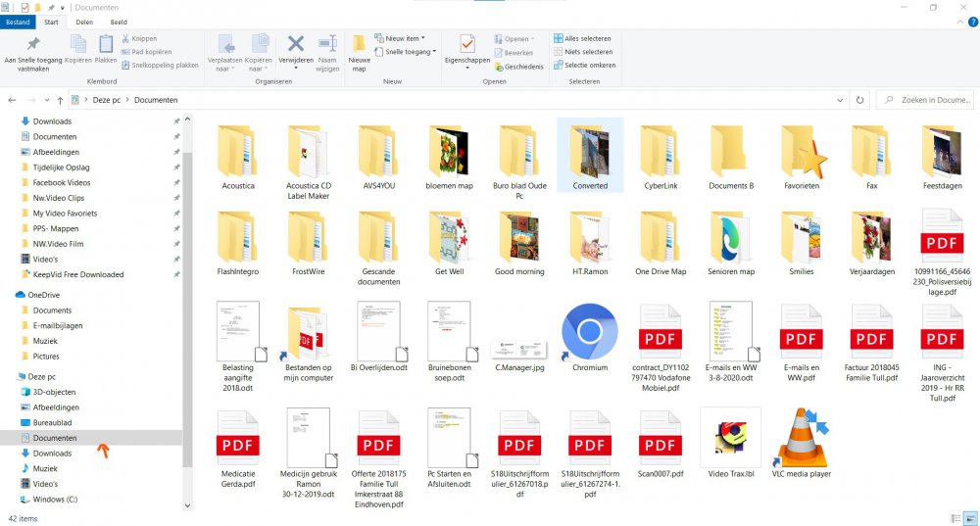
Task: Open the Bestand tab
Action: point(18,21)
